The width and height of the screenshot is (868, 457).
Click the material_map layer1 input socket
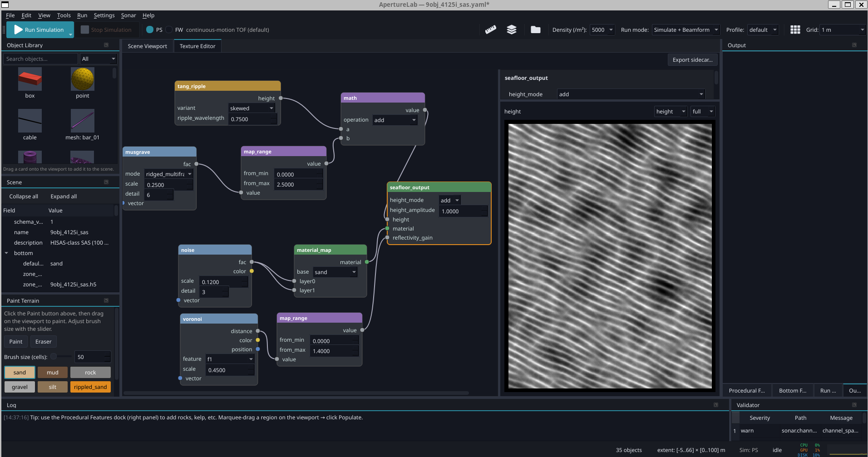pyautogui.click(x=294, y=290)
